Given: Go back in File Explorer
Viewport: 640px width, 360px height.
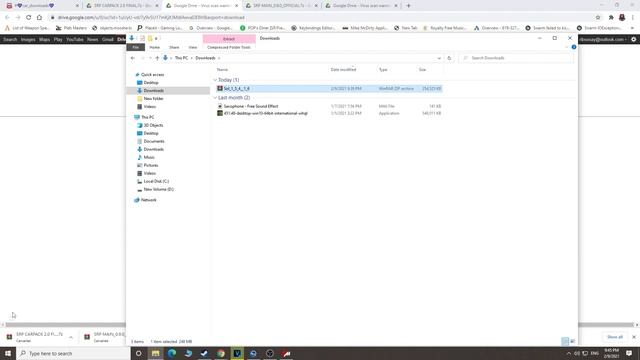Looking at the screenshot, I should tap(133, 58).
